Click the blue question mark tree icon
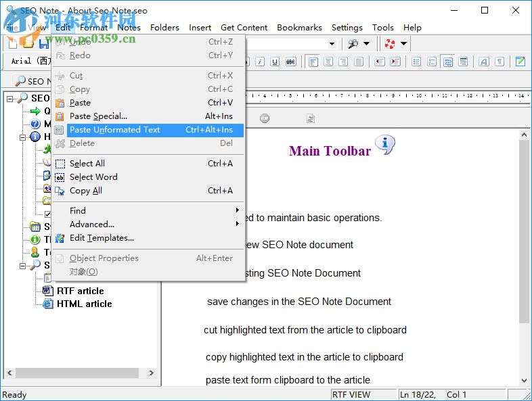 (35, 124)
